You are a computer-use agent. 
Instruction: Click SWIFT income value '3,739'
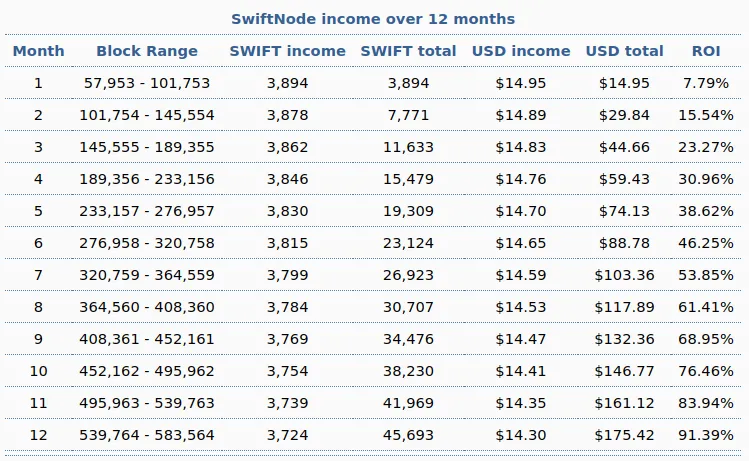287,403
